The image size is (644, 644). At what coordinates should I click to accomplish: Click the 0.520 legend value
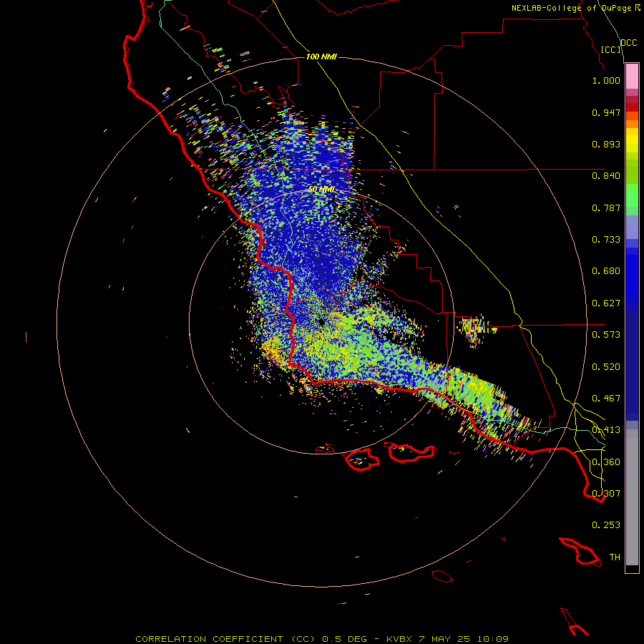[606, 367]
